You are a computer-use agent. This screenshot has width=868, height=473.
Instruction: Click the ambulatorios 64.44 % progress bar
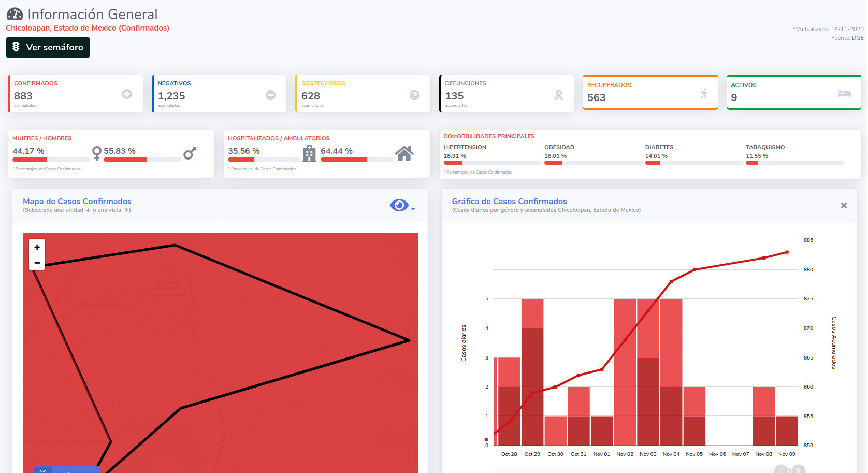357,160
